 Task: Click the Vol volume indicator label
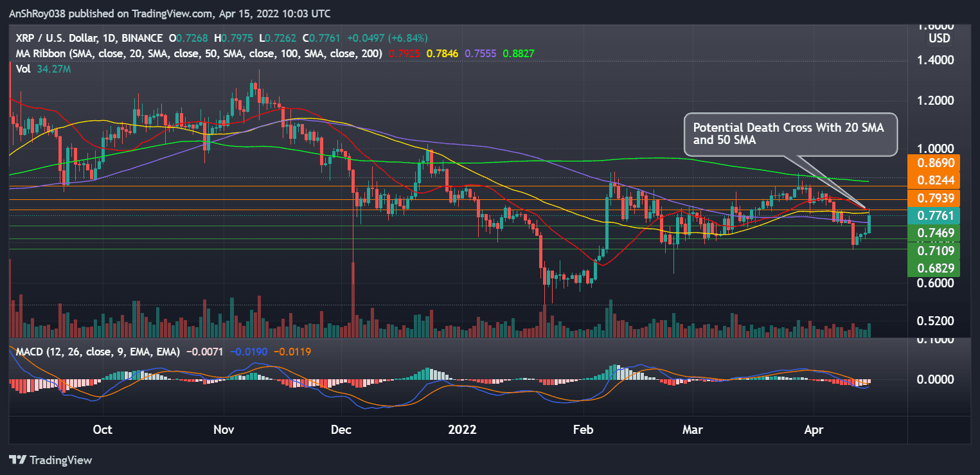22,69
